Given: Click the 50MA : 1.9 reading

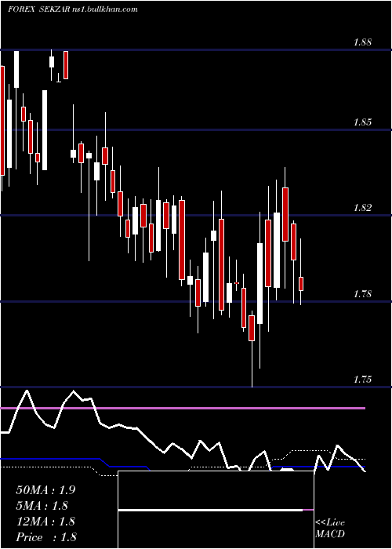Looking at the screenshot, I should [45, 490].
